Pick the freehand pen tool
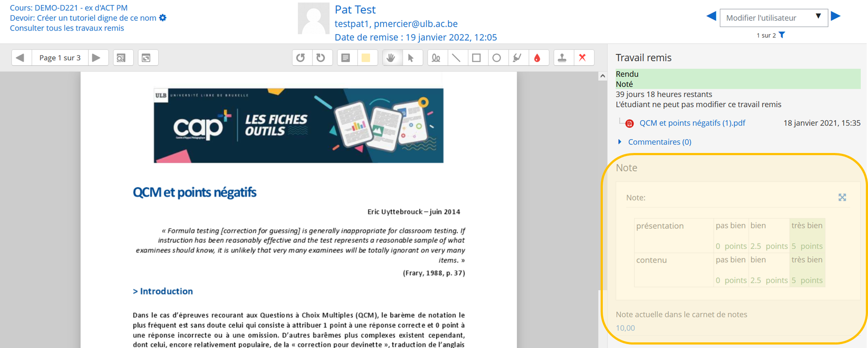The height and width of the screenshot is (348, 868). pyautogui.click(x=436, y=58)
